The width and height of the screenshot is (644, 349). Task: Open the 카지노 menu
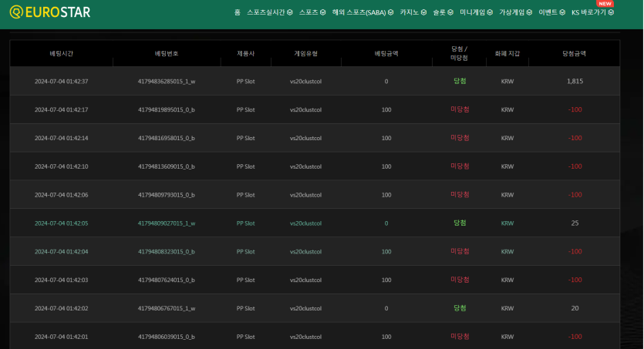pyautogui.click(x=409, y=12)
